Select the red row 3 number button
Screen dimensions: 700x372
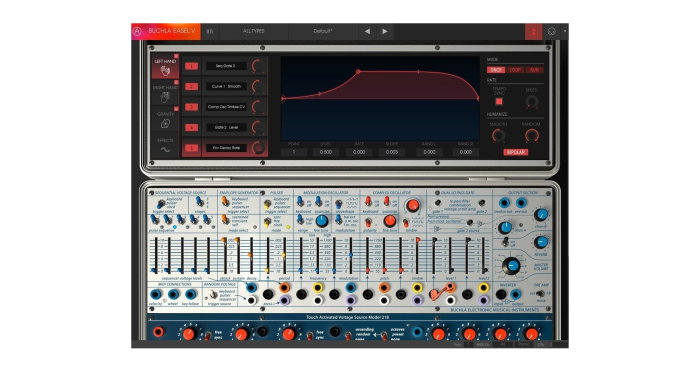[x=191, y=107]
